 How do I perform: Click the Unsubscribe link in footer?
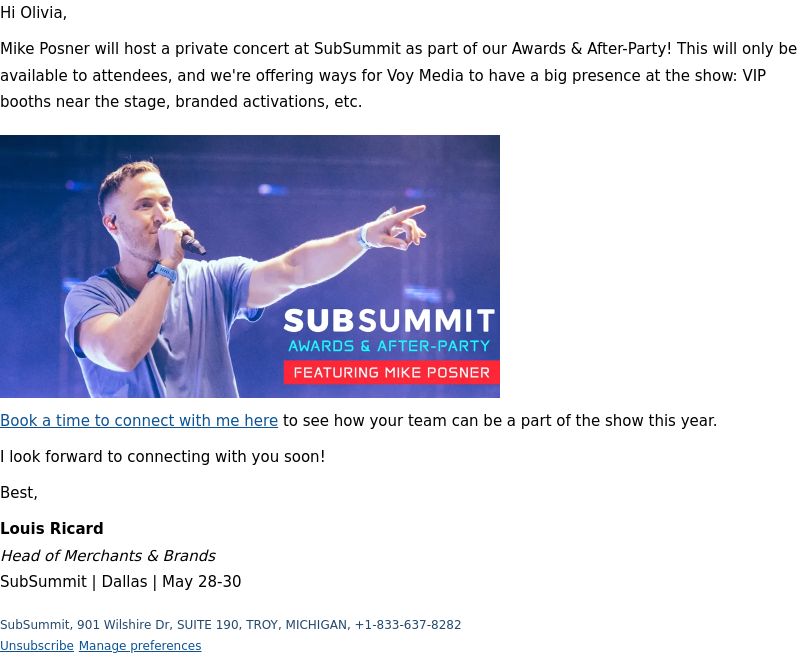[x=37, y=646]
